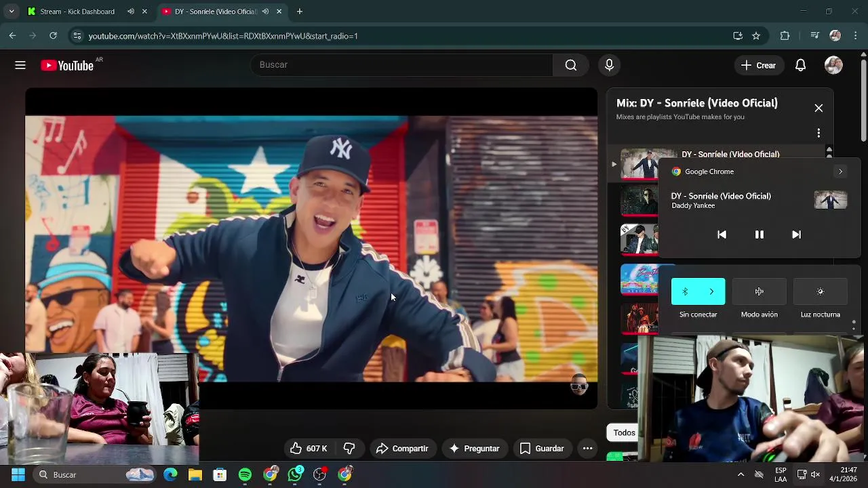Open WhatsApp from the taskbar
Viewport: 868px width, 488px height.
[295, 474]
